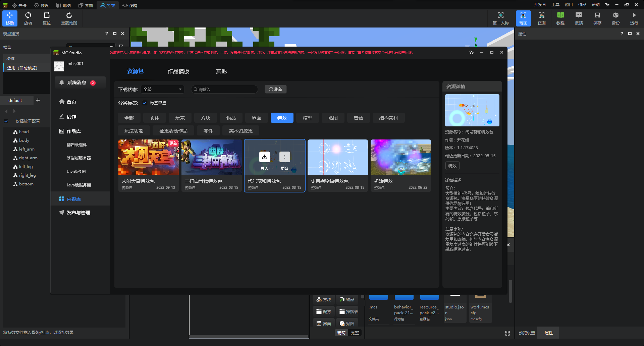Open the 关卡 menu tab
The height and width of the screenshot is (346, 644).
19,5
